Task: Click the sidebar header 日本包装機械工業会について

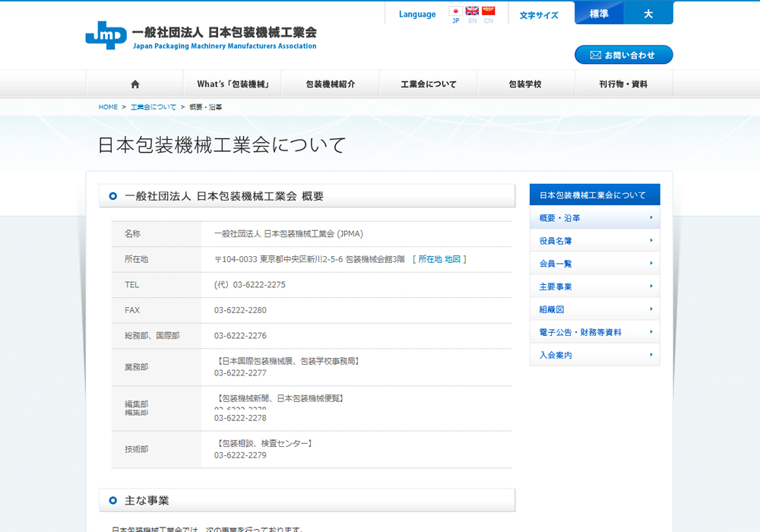Action: click(x=595, y=195)
